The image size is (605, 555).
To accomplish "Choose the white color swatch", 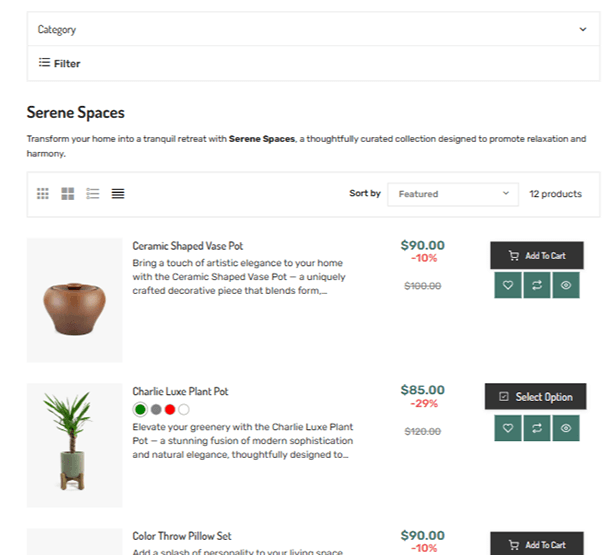I will coord(184,409).
